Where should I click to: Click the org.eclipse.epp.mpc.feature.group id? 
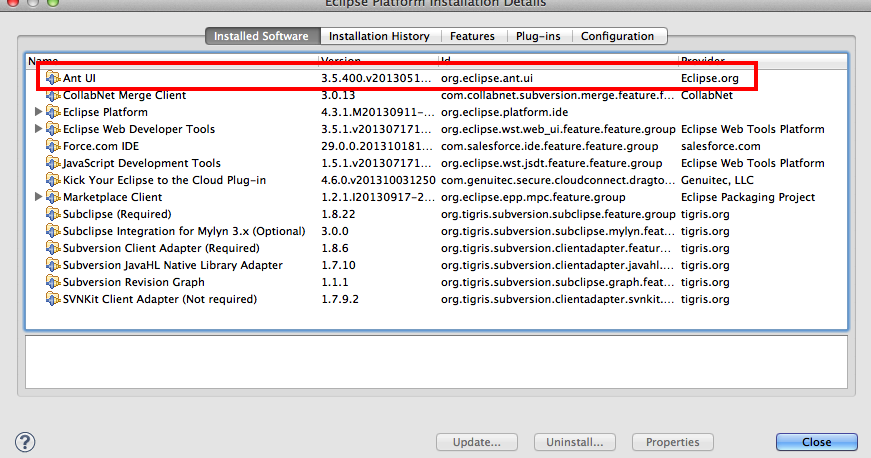533,197
